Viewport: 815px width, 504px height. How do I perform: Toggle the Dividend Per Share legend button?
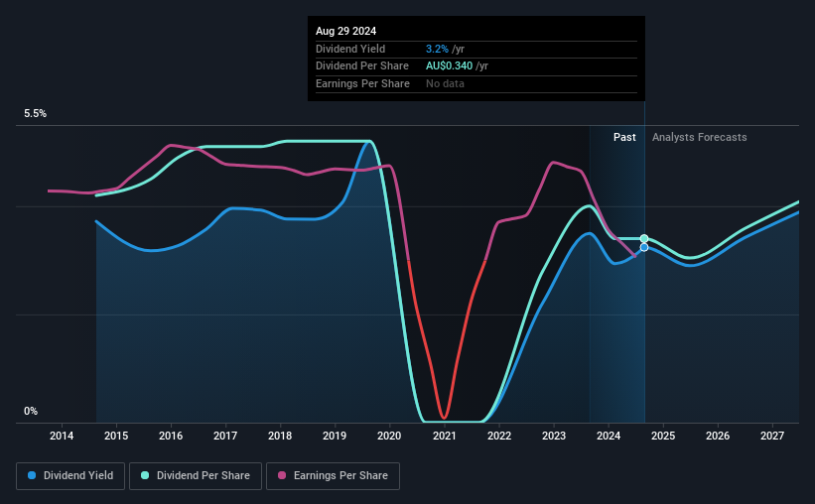point(196,476)
